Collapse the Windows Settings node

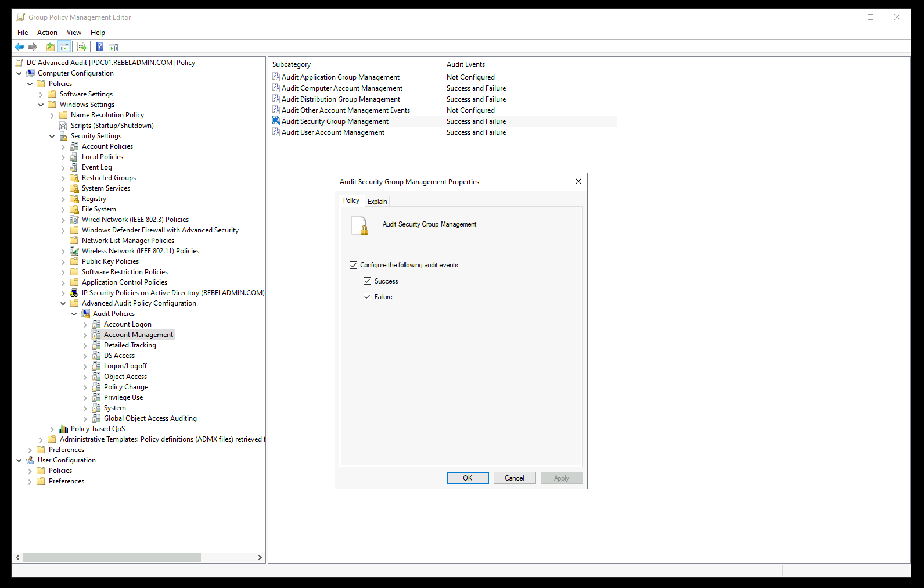click(x=41, y=105)
